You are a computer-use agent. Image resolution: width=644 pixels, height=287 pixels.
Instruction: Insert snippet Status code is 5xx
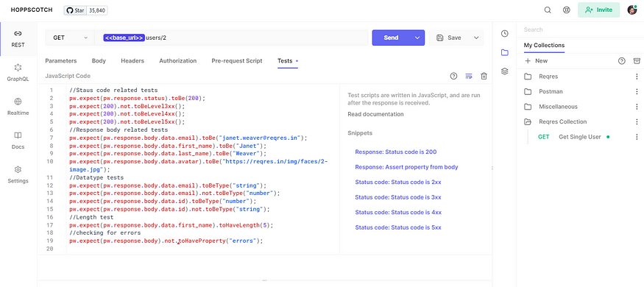(x=398, y=227)
